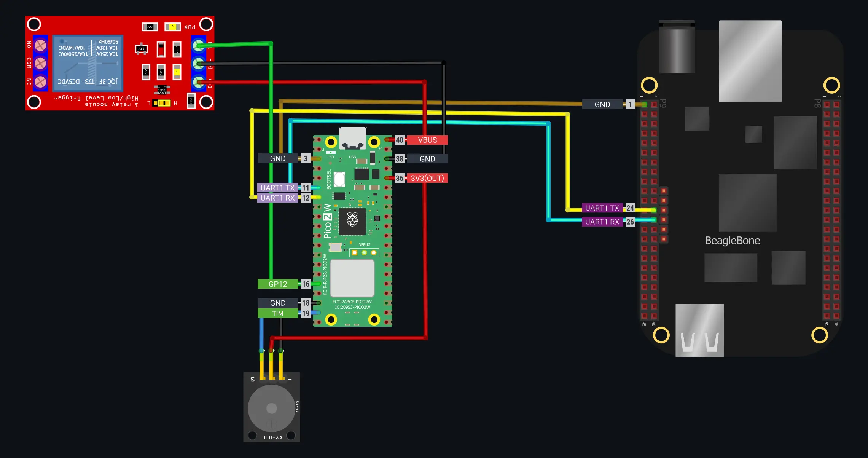Click the VBUS pin 40 label
Viewport: 868px width, 458px height.
pos(427,140)
